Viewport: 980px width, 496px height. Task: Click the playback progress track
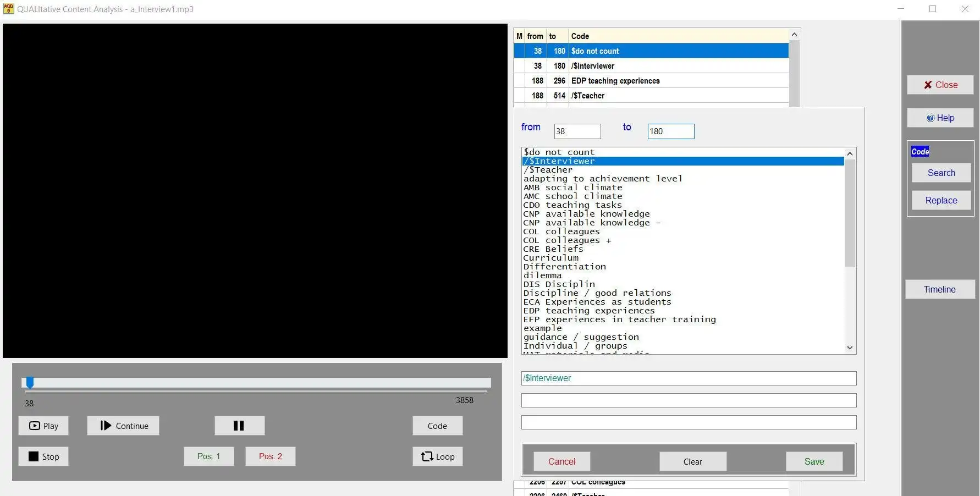pyautogui.click(x=256, y=383)
